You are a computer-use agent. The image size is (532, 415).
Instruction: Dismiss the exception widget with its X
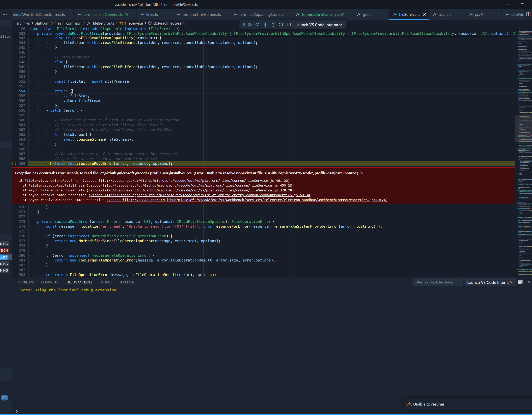click(x=361, y=173)
